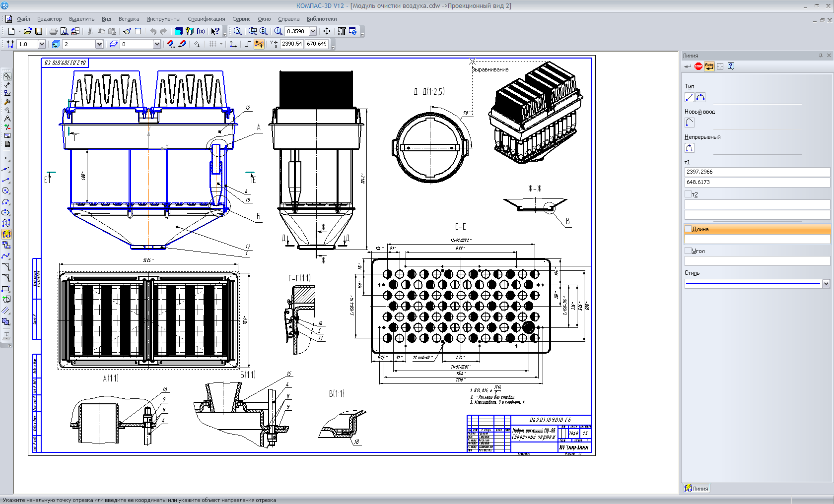This screenshot has width=834, height=504.
Task: Open the Спецификация menu
Action: click(206, 19)
